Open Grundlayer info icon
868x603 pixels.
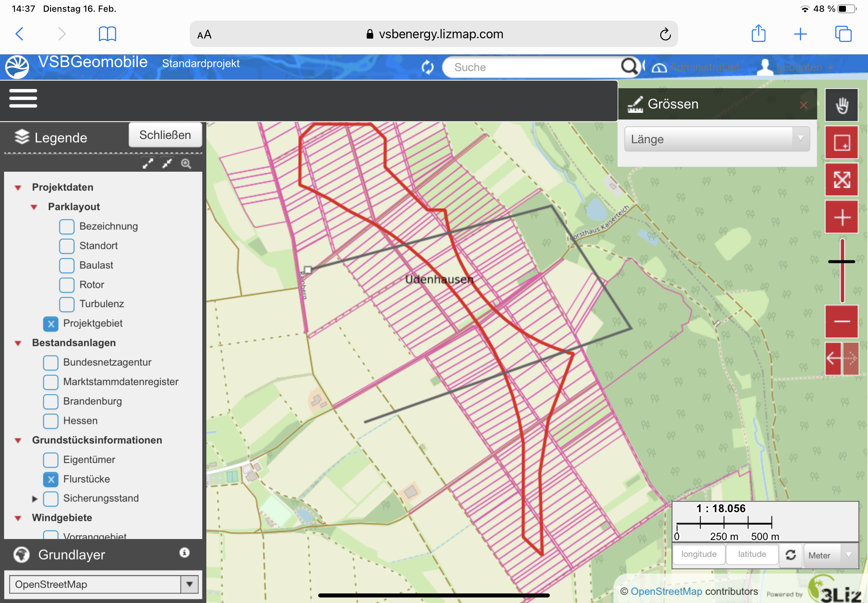coord(184,553)
